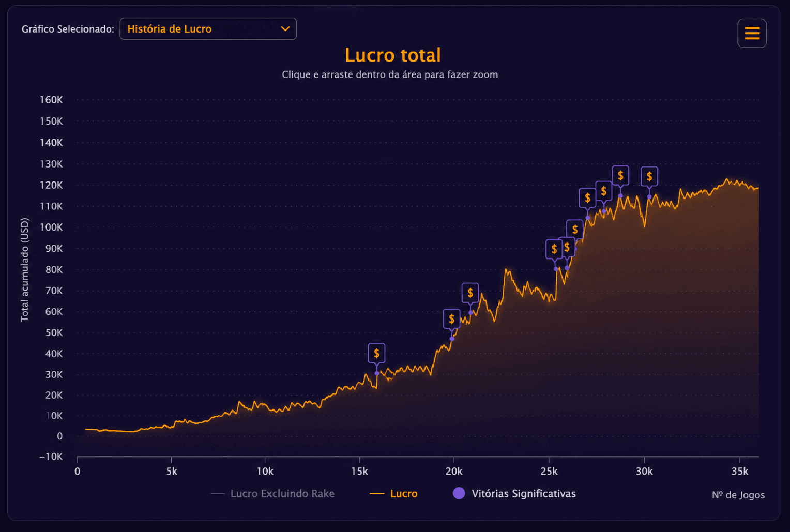Click the 120K y-axis label
790x532 pixels.
click(51, 185)
